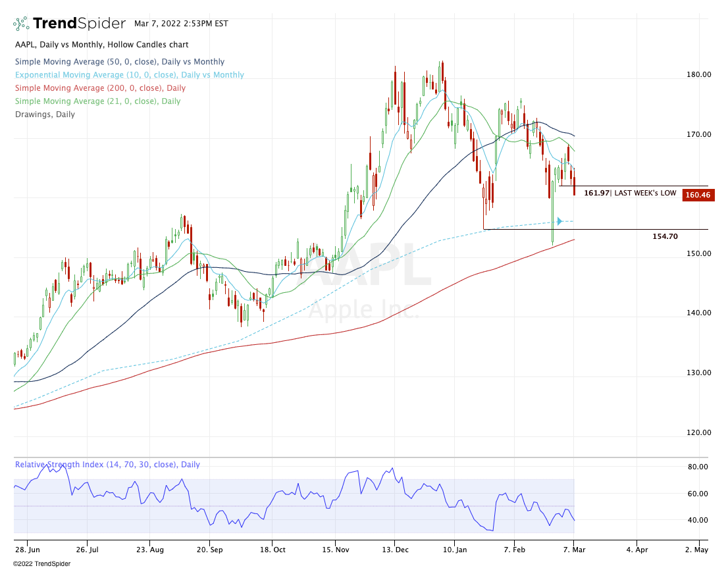Screen dimensions: 728x570
Task: Click the '10. Jan' date axis label
Action: (x=455, y=550)
